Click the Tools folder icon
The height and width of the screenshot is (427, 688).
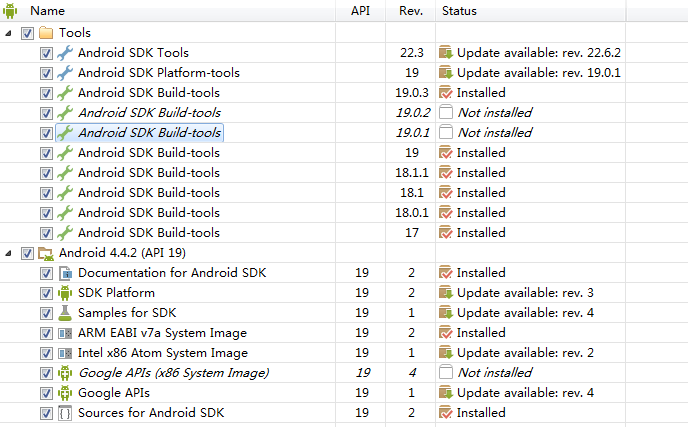coord(46,33)
